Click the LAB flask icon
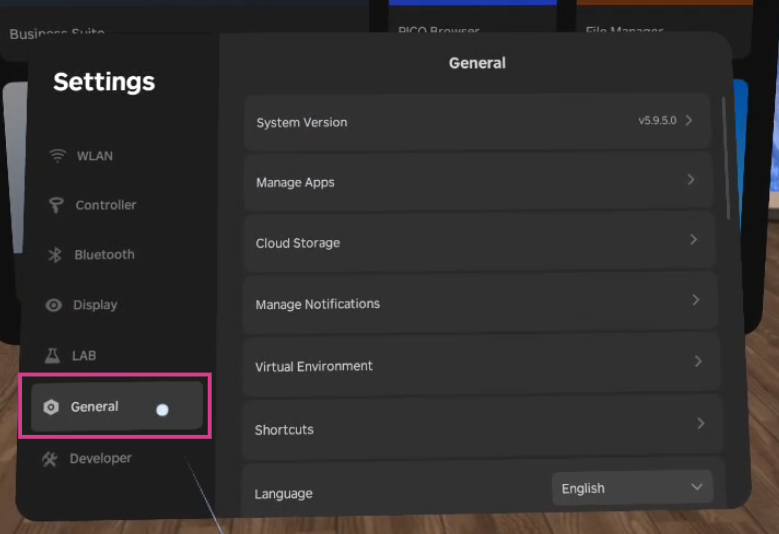Screen dimensions: 779x534 53,356
